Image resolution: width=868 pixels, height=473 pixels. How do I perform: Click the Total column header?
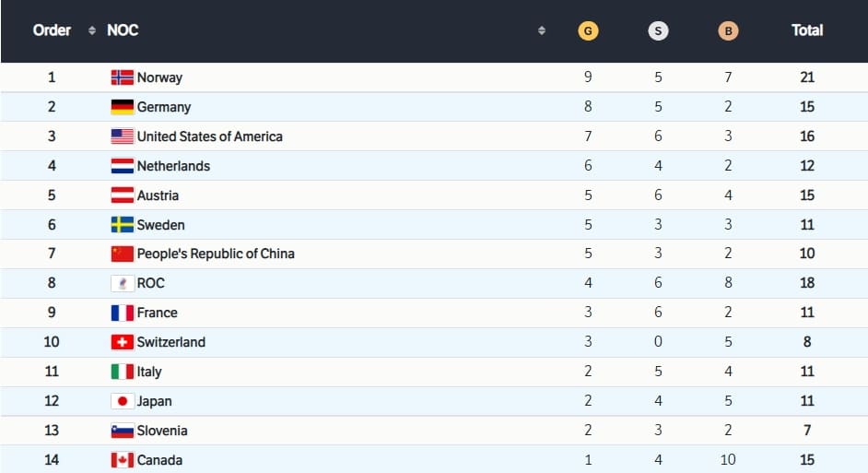[x=807, y=30]
